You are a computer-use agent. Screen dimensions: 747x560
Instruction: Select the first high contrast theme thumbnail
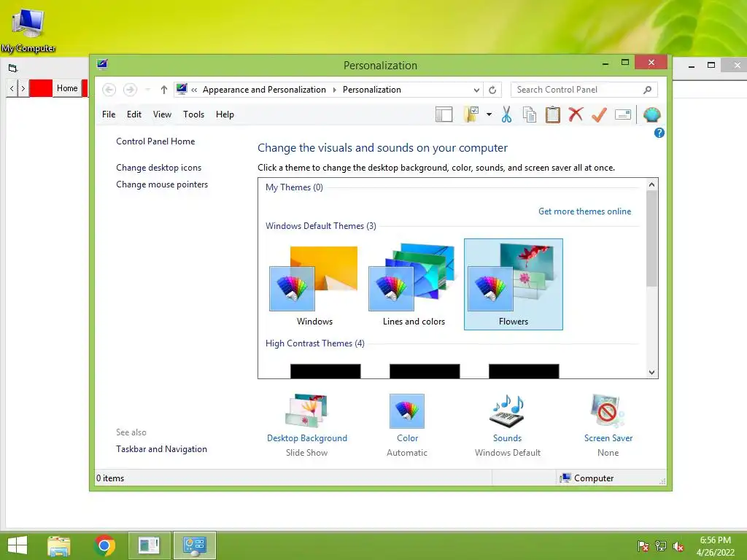325,371
